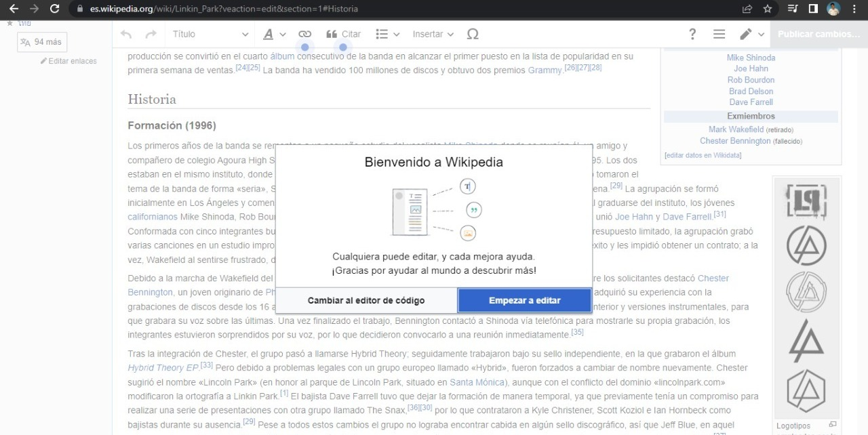The width and height of the screenshot is (868, 435).
Task: Enlarge the logos image with expand icon
Action: click(x=833, y=425)
